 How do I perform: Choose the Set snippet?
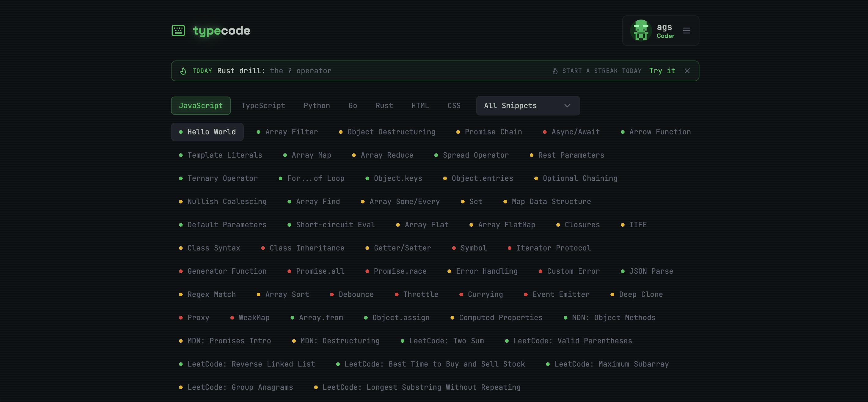tap(472, 202)
